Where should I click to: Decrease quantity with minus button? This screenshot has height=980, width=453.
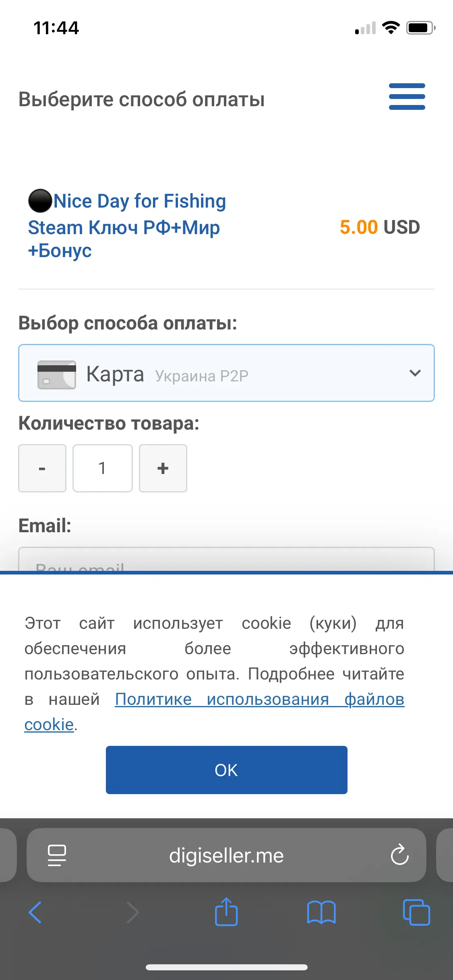[42, 468]
